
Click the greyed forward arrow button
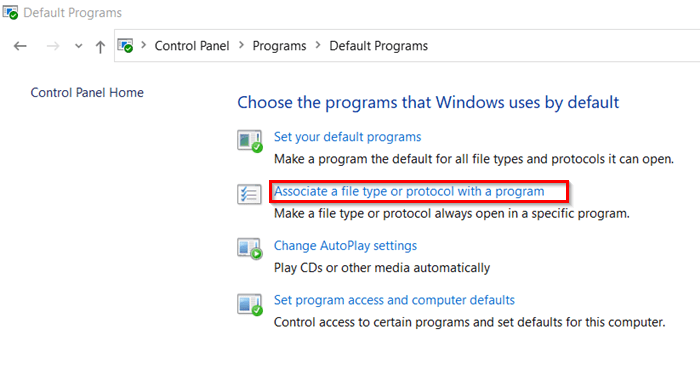53,46
